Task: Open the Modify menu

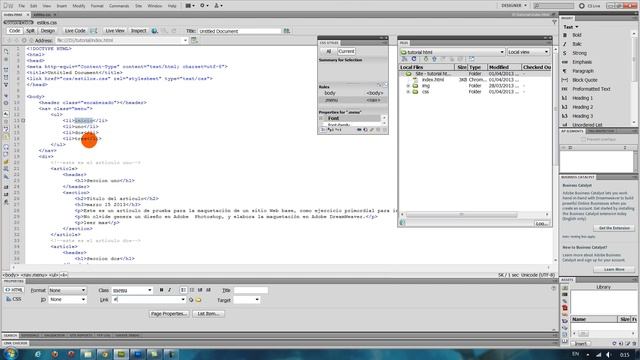Action: 79,6
